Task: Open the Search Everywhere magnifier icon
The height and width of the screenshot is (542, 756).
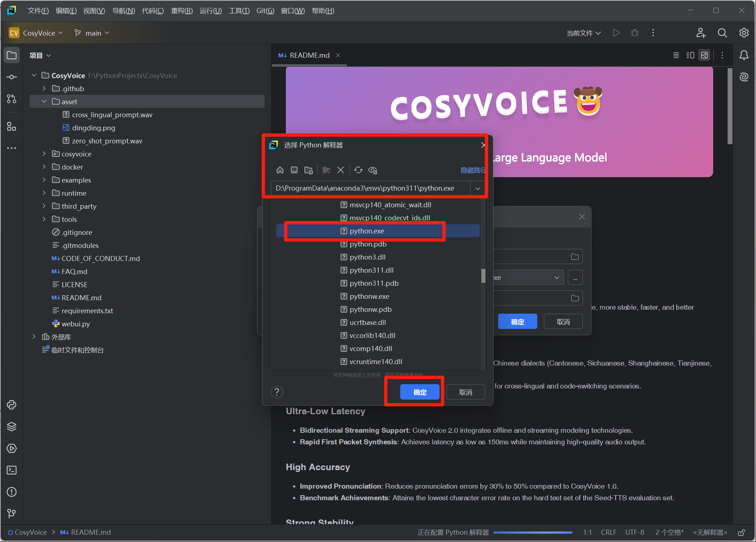Action: click(722, 33)
